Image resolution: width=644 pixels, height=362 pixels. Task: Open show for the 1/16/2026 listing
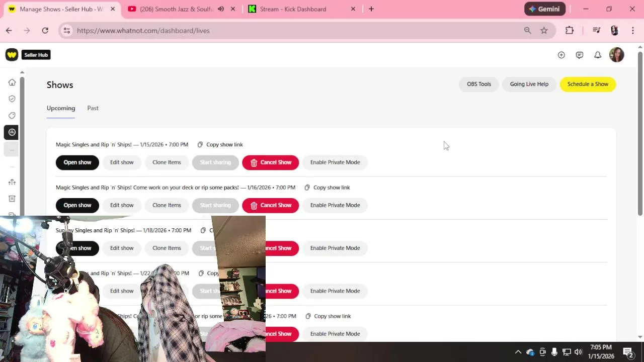77,205
